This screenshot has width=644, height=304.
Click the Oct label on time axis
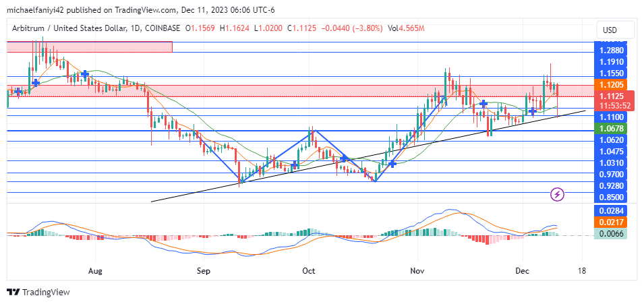308,272
